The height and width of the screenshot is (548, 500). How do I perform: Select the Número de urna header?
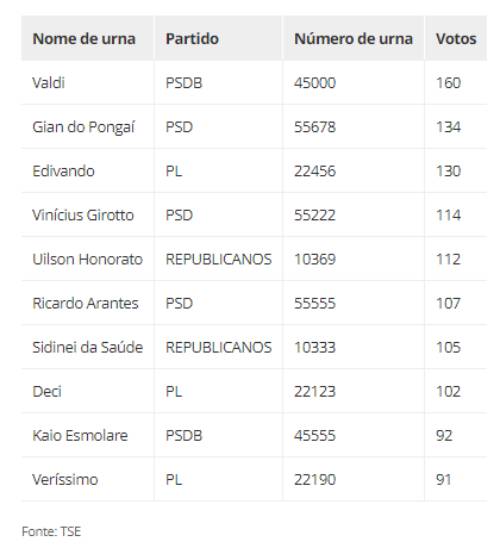pos(353,38)
